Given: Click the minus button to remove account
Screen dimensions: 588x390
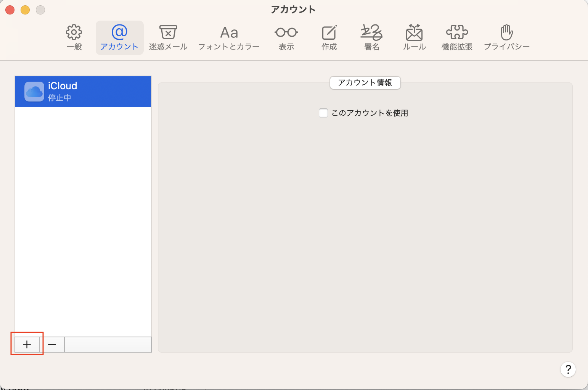Looking at the screenshot, I should (52, 345).
